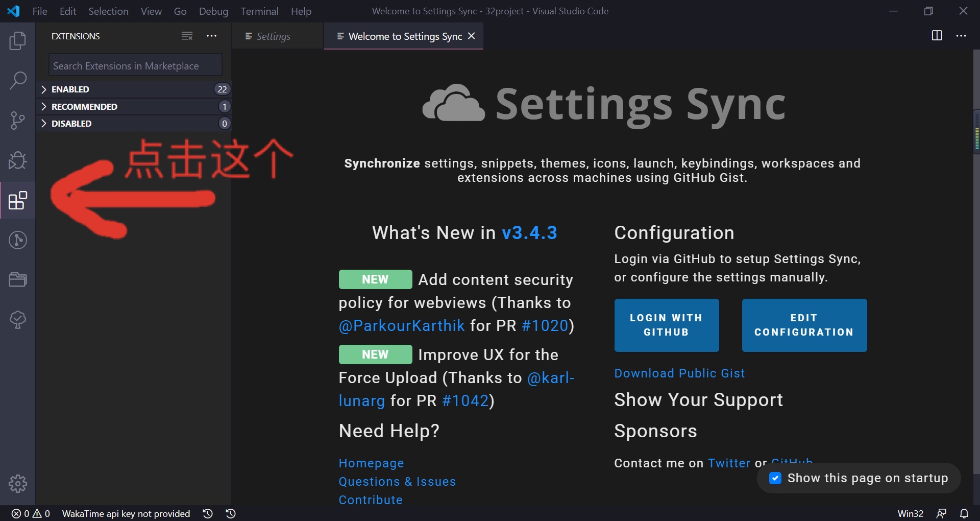Expand the RECOMMENDED extensions section
This screenshot has height=521, width=980.
pyautogui.click(x=134, y=106)
